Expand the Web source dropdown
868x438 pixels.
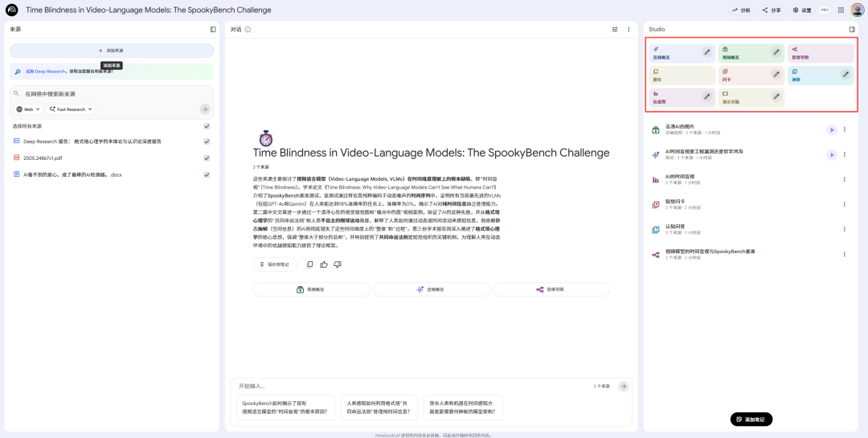(29, 109)
